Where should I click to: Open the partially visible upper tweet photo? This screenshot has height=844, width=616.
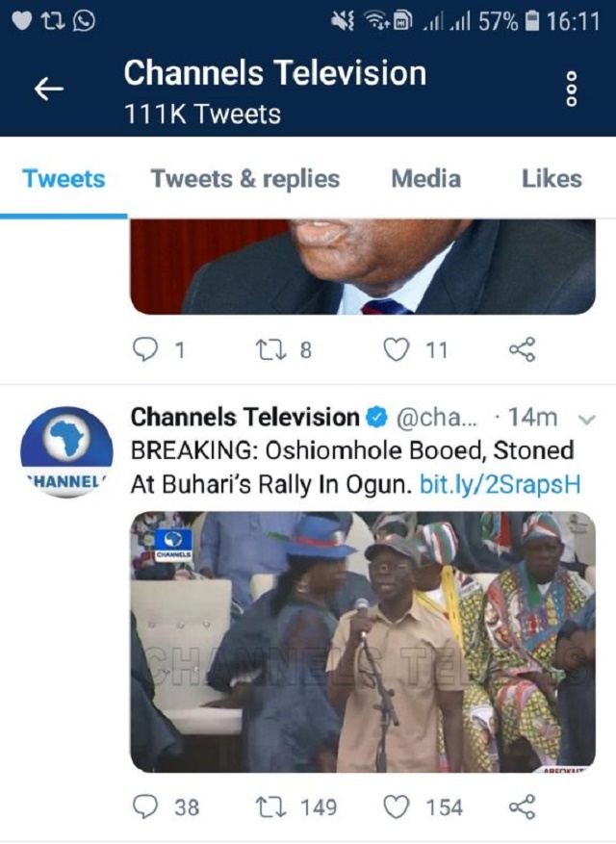tap(363, 267)
